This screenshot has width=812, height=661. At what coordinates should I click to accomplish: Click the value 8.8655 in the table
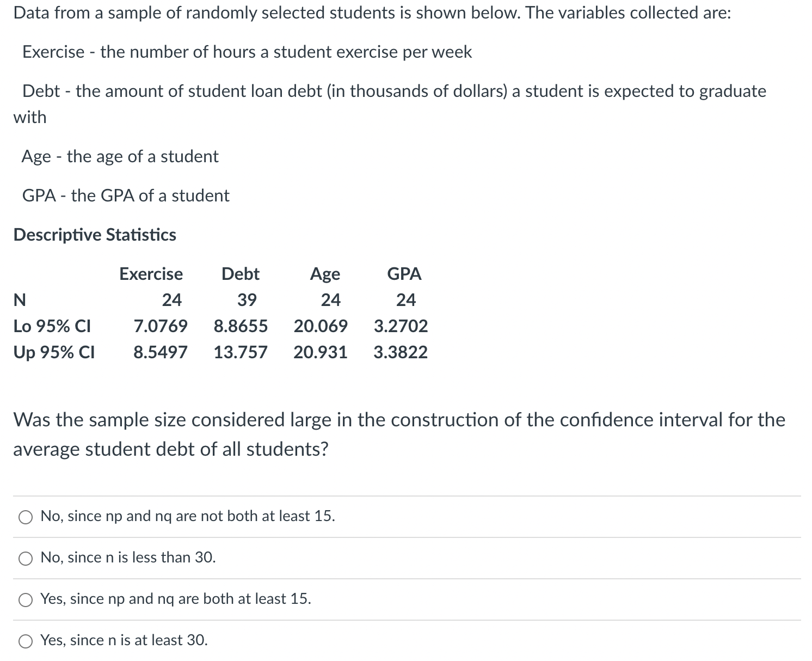pyautogui.click(x=241, y=326)
